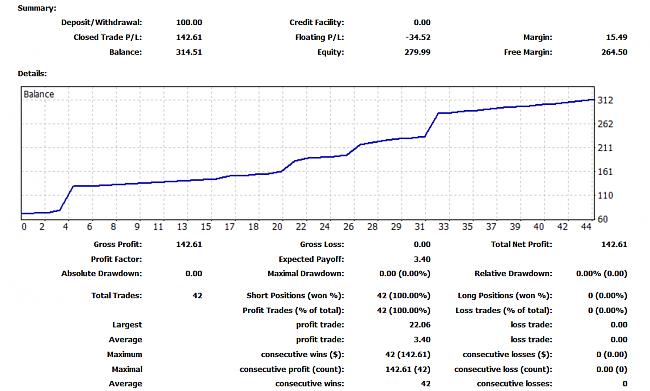Image resolution: width=650 pixels, height=391 pixels.
Task: Select the Balance value 314.51
Action: (x=189, y=52)
